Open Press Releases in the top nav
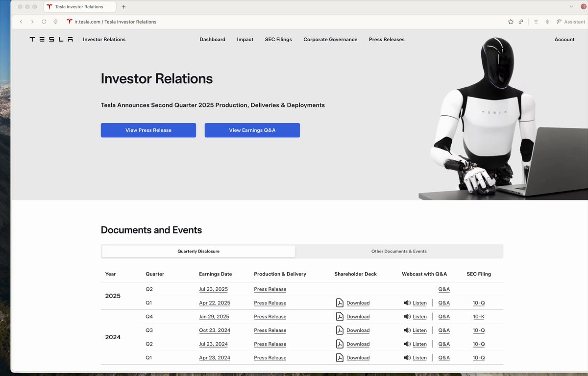 [x=387, y=39]
